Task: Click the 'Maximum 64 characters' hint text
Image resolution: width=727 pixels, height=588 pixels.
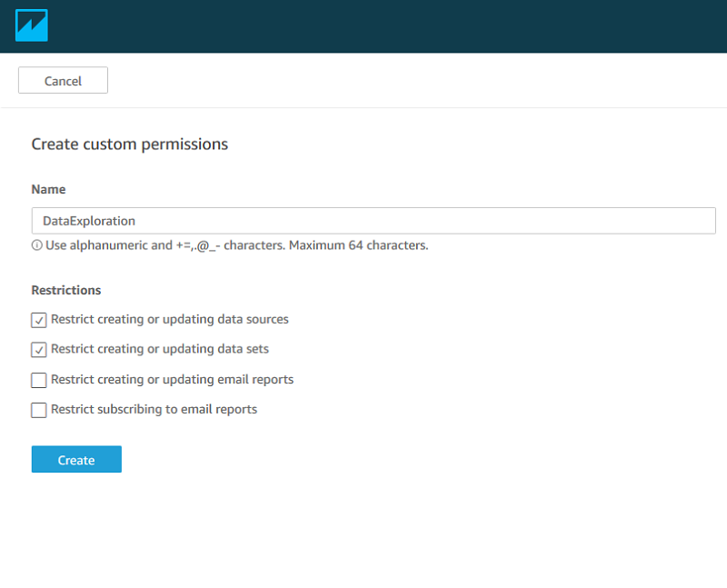Action: point(358,245)
